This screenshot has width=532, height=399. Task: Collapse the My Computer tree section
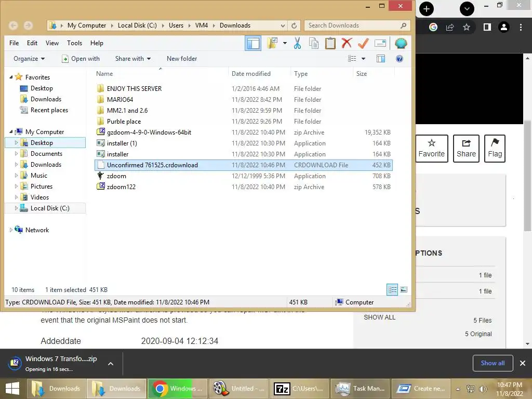tap(11, 131)
